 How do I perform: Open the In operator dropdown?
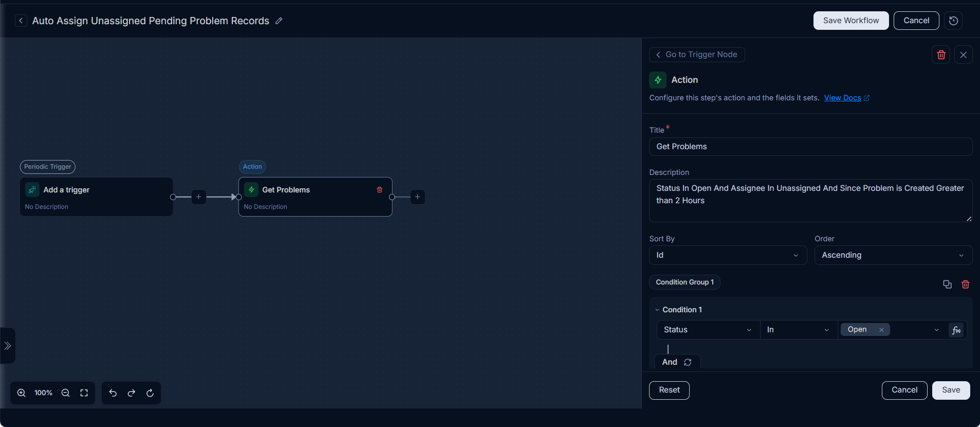click(x=799, y=330)
